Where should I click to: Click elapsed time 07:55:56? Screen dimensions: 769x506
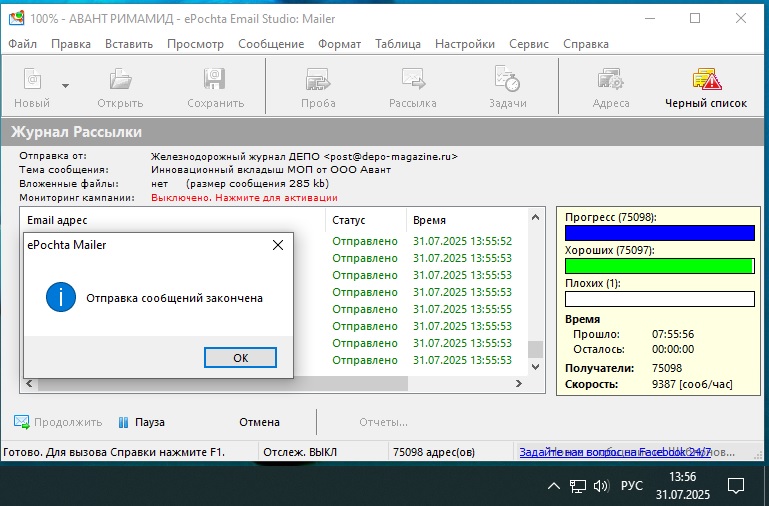click(x=673, y=334)
